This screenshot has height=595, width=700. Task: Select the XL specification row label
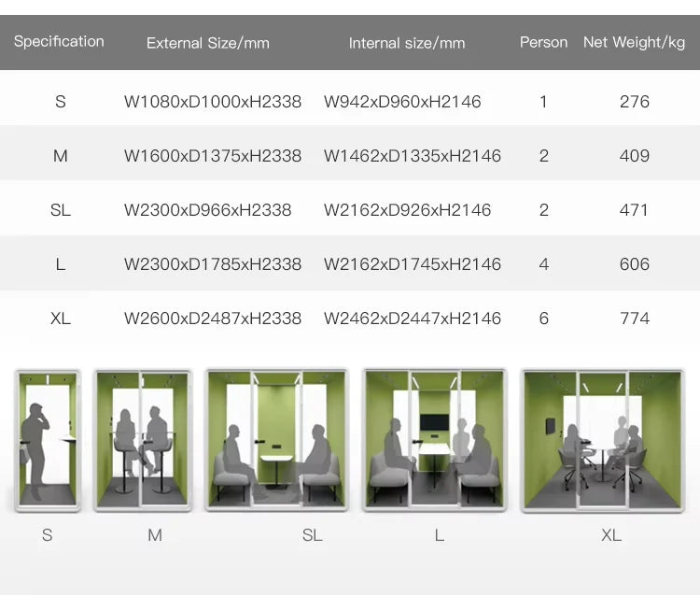pos(61,319)
